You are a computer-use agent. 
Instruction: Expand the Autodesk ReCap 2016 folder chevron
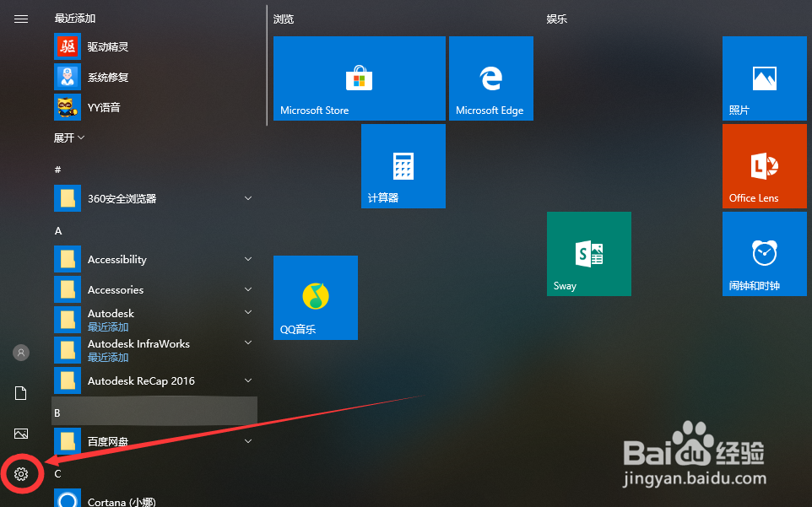pos(248,380)
